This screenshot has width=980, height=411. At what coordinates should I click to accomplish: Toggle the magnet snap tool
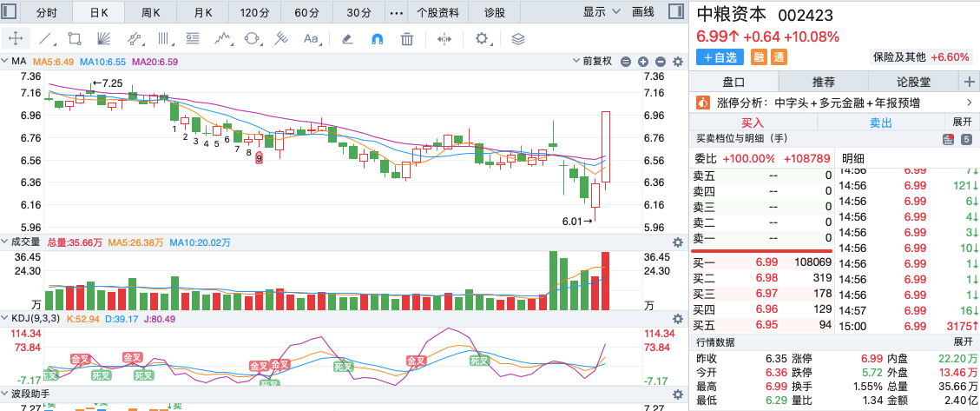(x=377, y=39)
